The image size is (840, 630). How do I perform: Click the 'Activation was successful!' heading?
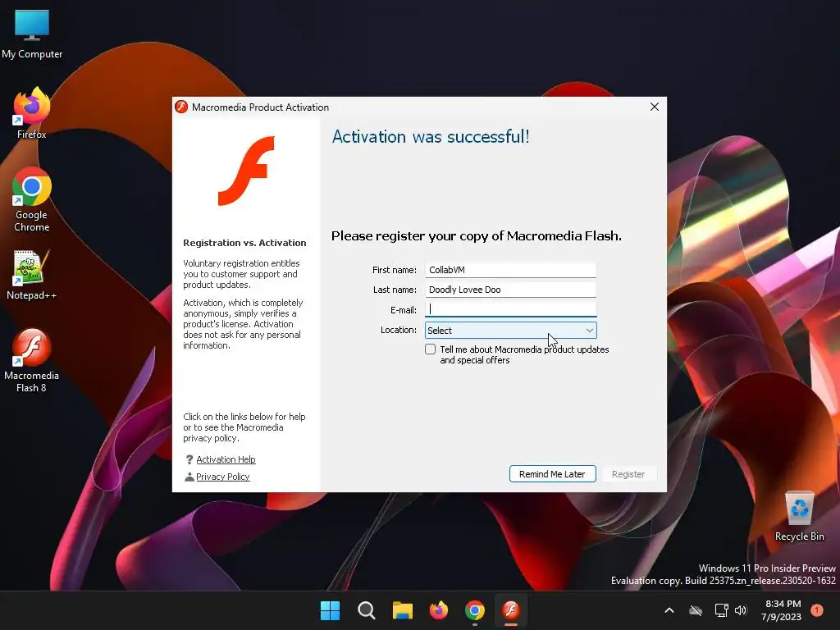[x=431, y=137]
